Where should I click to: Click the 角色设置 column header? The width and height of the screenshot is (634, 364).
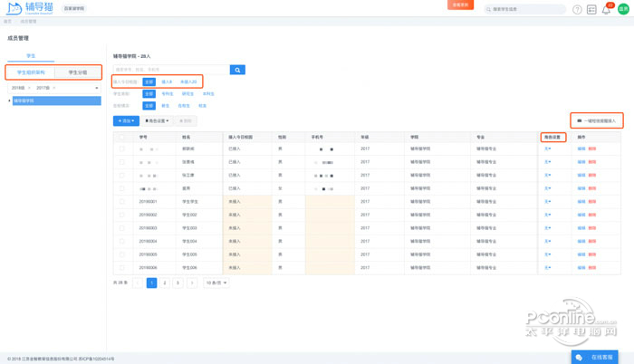pyautogui.click(x=552, y=137)
